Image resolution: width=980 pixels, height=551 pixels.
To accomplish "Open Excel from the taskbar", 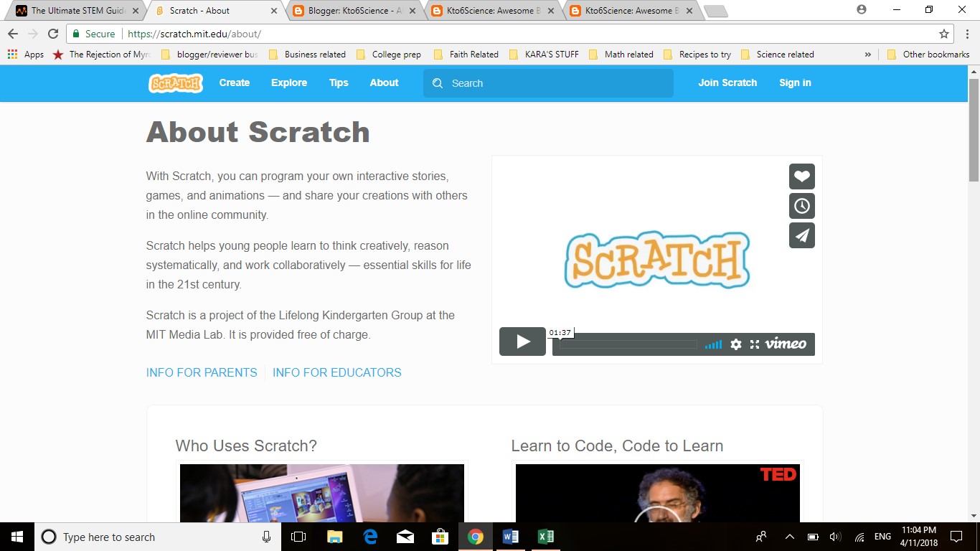I will click(546, 536).
